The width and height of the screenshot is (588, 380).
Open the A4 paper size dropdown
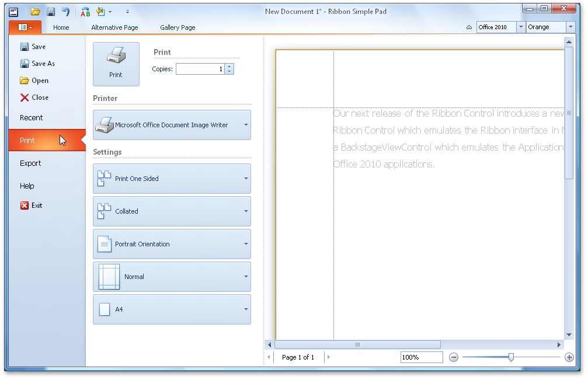tap(172, 309)
